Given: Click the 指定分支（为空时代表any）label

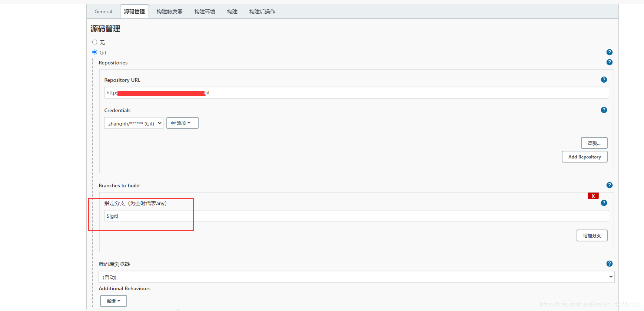Looking at the screenshot, I should tap(136, 203).
